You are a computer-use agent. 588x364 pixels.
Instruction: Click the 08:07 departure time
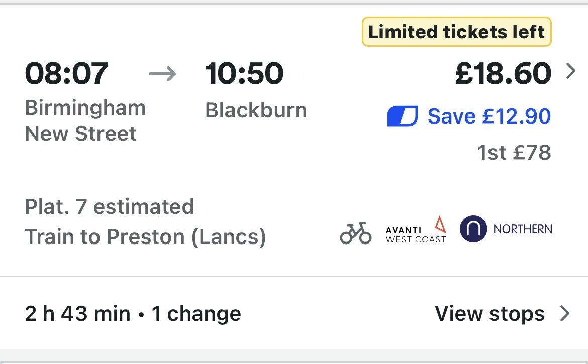click(66, 73)
